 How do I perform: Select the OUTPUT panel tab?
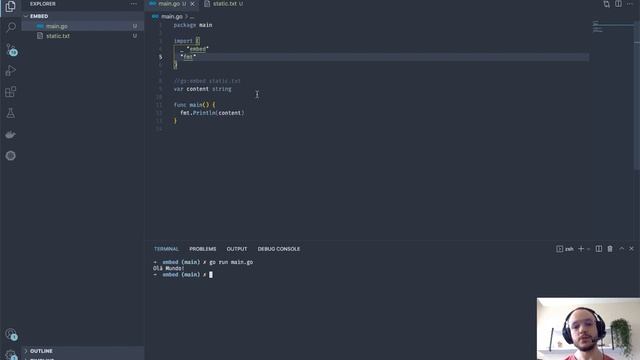click(237, 249)
